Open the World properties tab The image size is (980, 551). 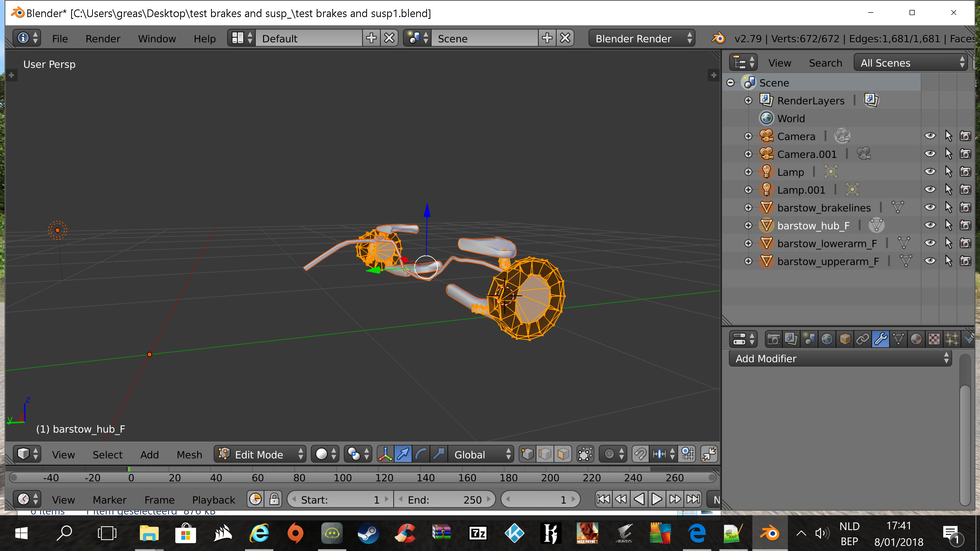coord(827,339)
